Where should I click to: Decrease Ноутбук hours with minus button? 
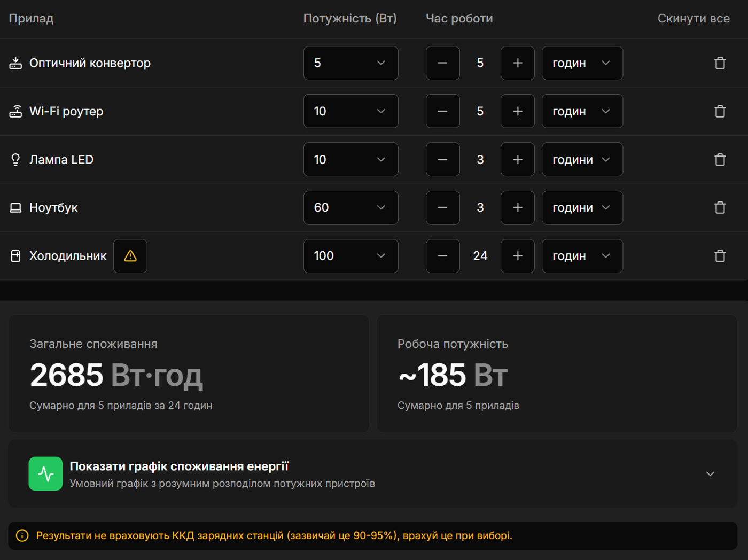tap(442, 208)
